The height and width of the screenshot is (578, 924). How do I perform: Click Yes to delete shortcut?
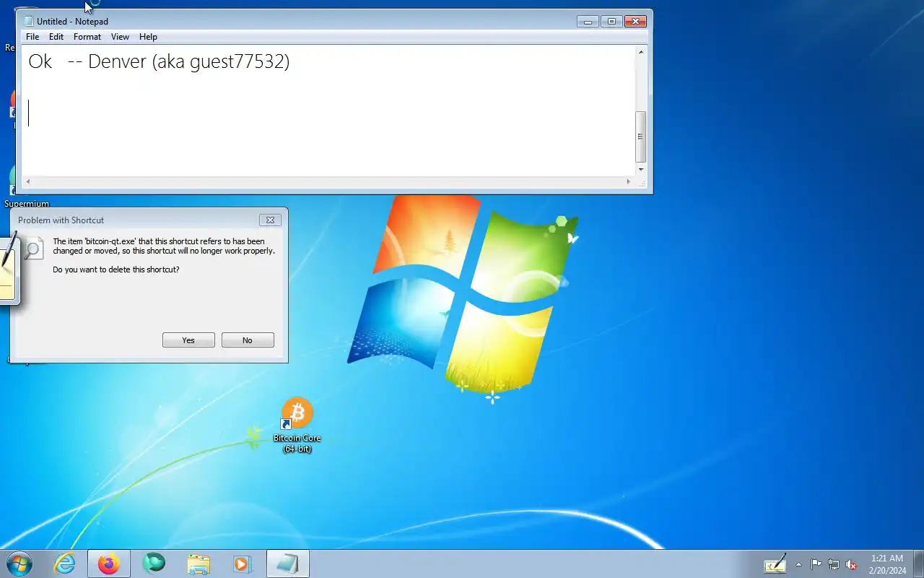pyautogui.click(x=188, y=340)
